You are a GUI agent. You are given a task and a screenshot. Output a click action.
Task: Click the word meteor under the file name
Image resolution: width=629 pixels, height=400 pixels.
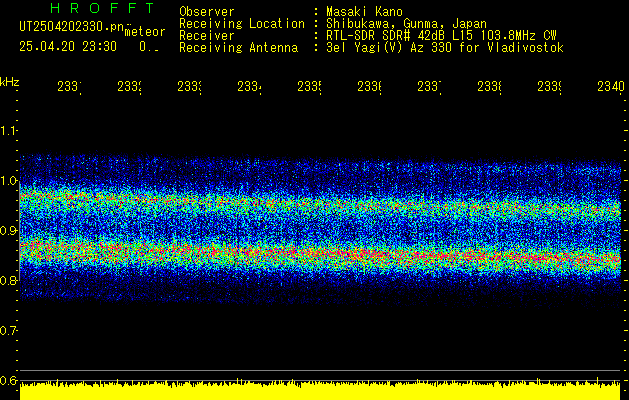(x=145, y=32)
